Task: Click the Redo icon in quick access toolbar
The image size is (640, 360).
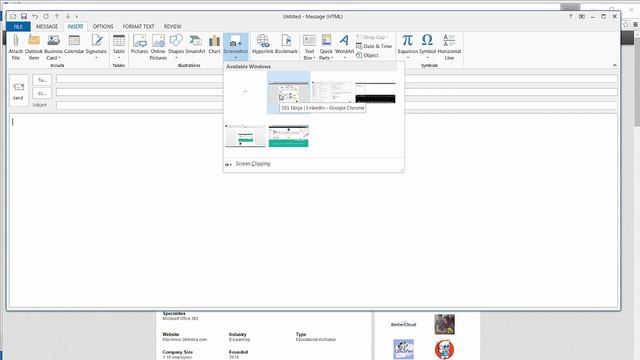Action: [46, 16]
